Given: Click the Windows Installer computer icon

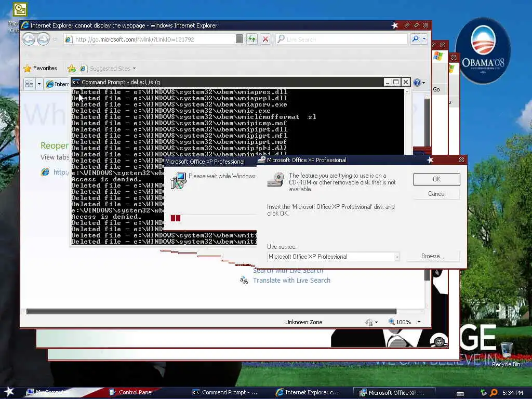Looking at the screenshot, I should point(178,180).
